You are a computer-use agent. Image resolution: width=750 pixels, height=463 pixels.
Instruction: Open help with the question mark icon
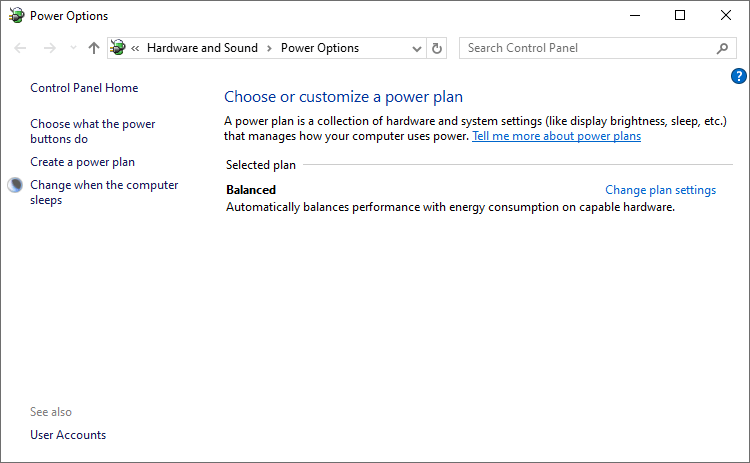coord(739,76)
